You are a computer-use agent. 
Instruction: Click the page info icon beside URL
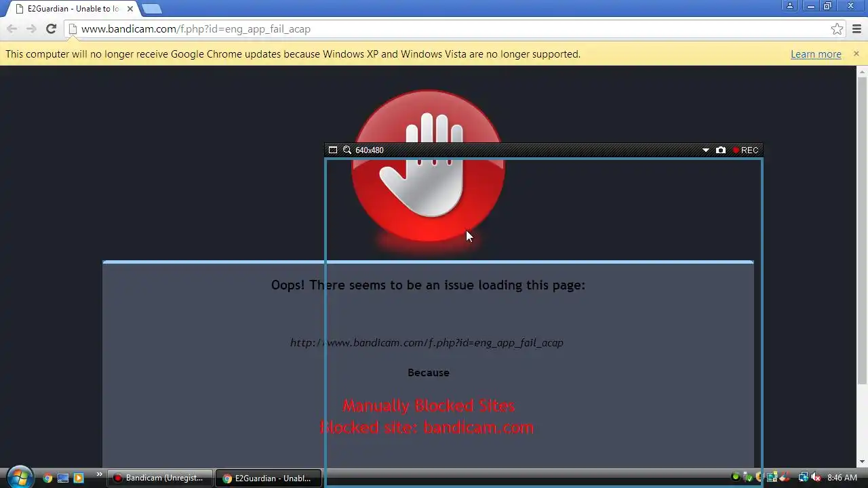[x=73, y=29]
